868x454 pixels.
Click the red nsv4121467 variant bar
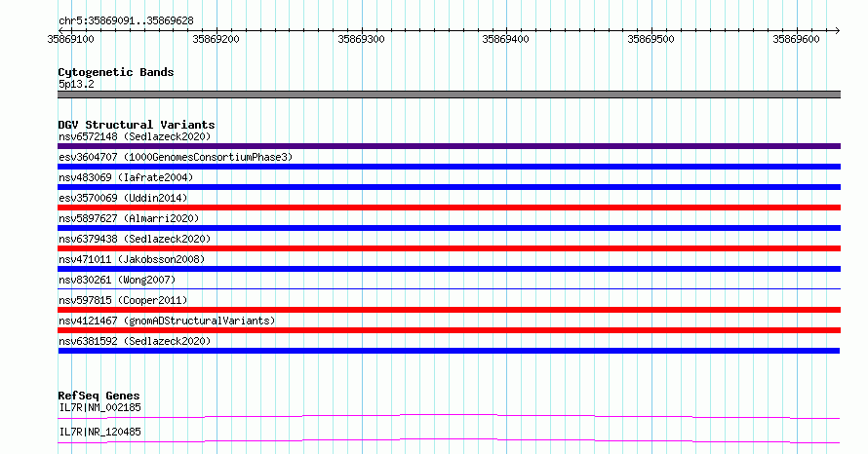tap(449, 330)
